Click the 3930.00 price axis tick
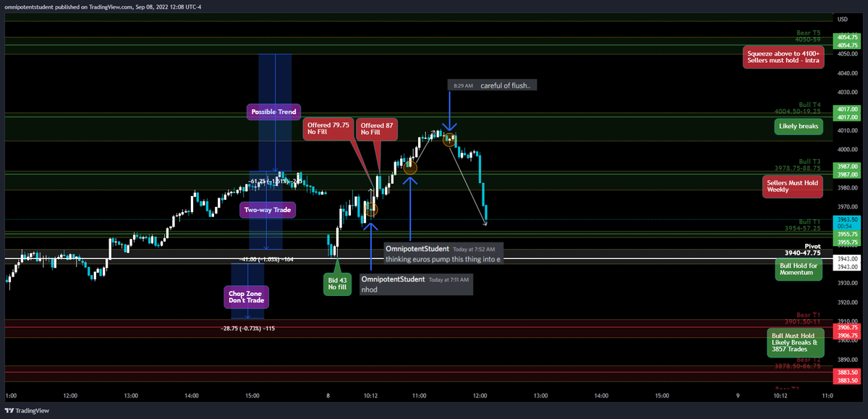868x419 pixels. point(848,284)
